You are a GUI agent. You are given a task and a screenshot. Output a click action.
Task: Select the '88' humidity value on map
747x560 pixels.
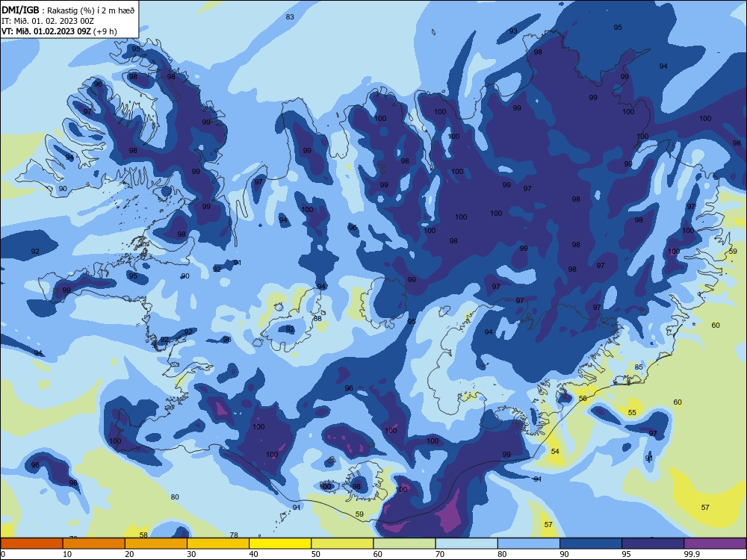click(x=317, y=319)
